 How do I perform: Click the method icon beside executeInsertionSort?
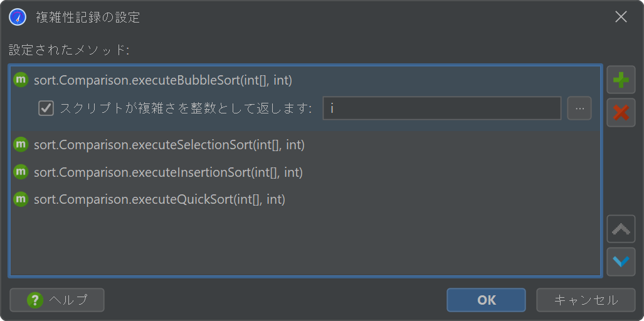tap(21, 172)
